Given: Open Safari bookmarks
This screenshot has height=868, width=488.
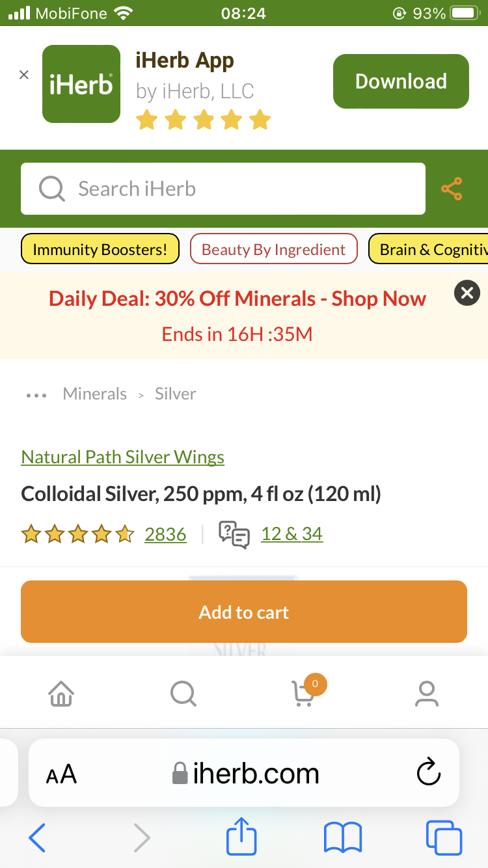Looking at the screenshot, I should tap(342, 837).
